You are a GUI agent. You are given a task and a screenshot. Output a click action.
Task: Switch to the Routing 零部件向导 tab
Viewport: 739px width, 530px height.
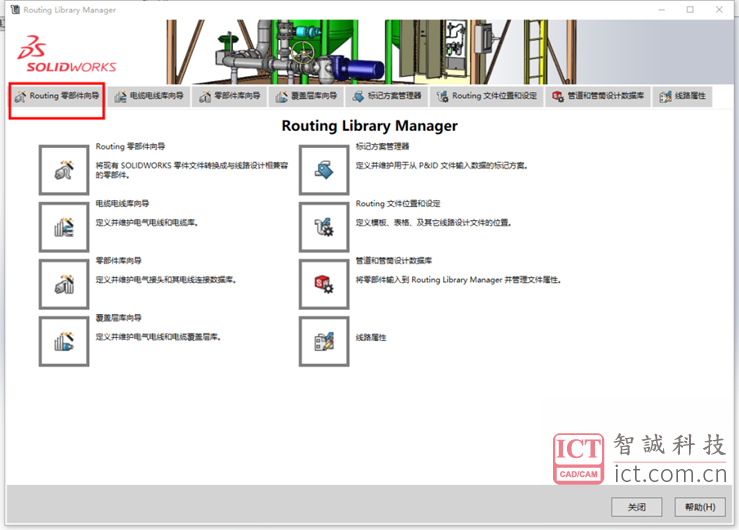[57, 97]
